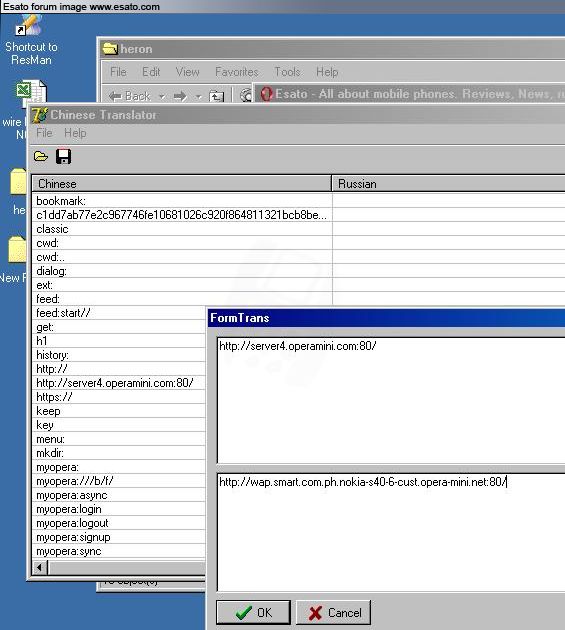Open Help menu in heron window
This screenshot has height=630, width=565.
pyautogui.click(x=327, y=72)
